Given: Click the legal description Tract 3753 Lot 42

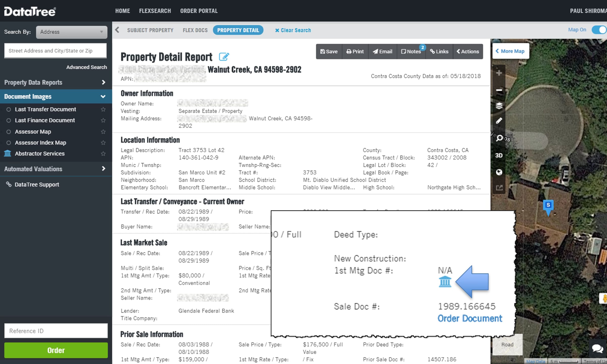Looking at the screenshot, I should [x=201, y=150].
